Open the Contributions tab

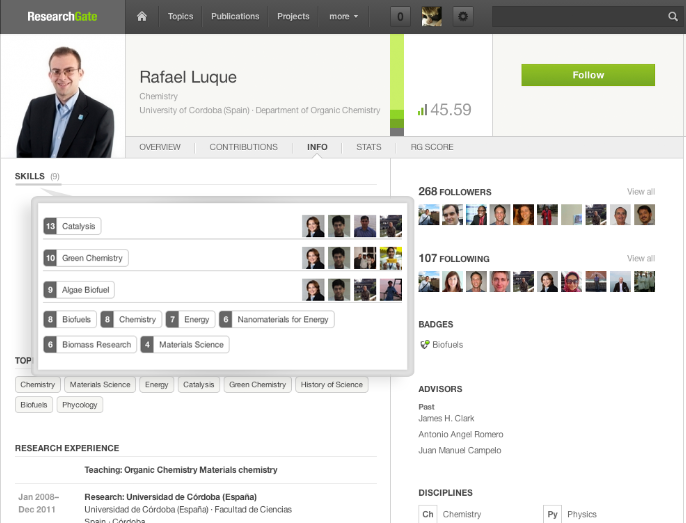point(243,147)
